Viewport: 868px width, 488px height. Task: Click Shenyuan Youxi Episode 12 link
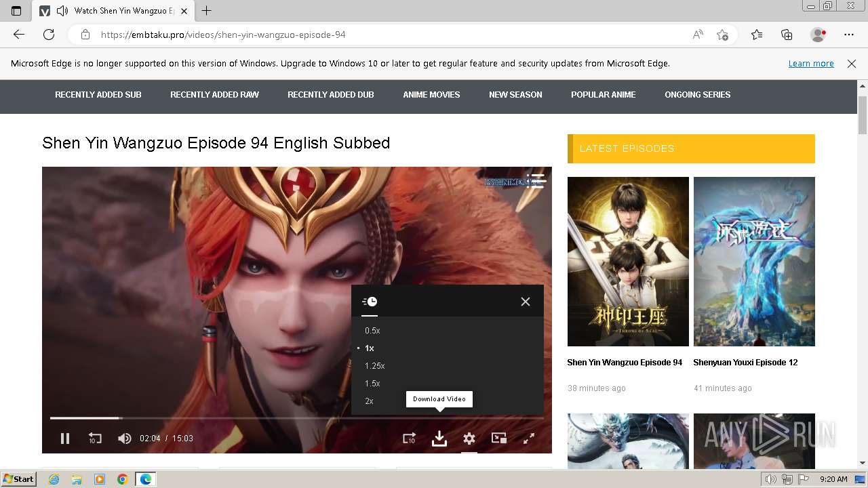coord(745,363)
